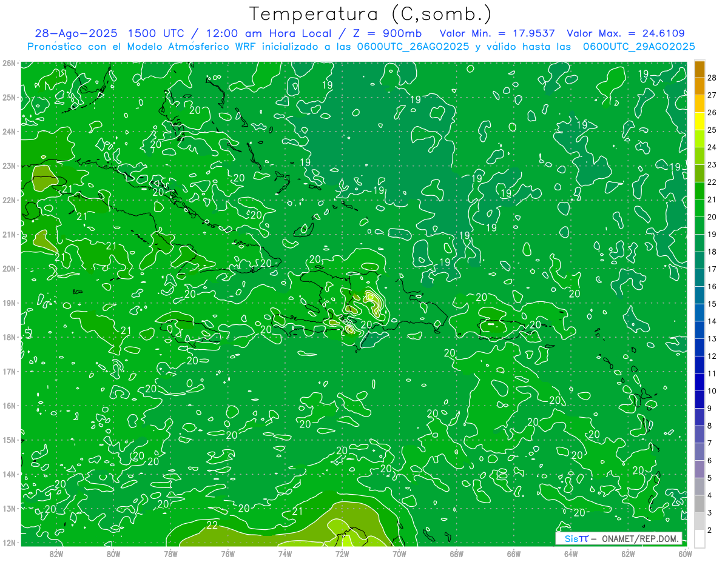Click the latitude axis label 20N
Viewport: 728px width, 562px height.
pos(8,269)
